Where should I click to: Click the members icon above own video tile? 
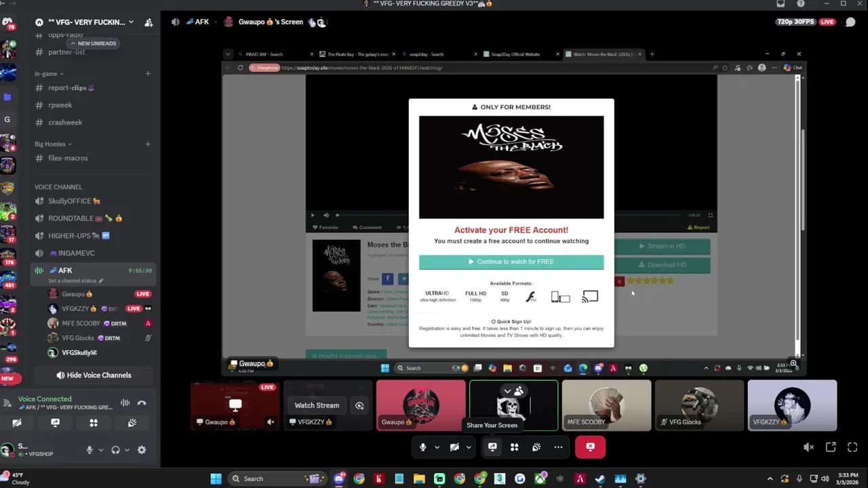click(x=519, y=391)
